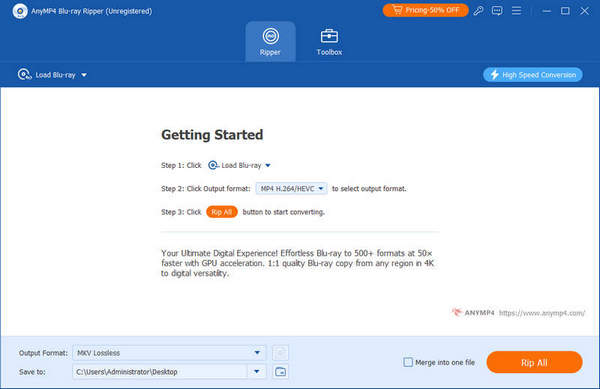Viewport: 600px width, 389px height.
Task: Click the Getting Started heading
Action: pyautogui.click(x=212, y=135)
